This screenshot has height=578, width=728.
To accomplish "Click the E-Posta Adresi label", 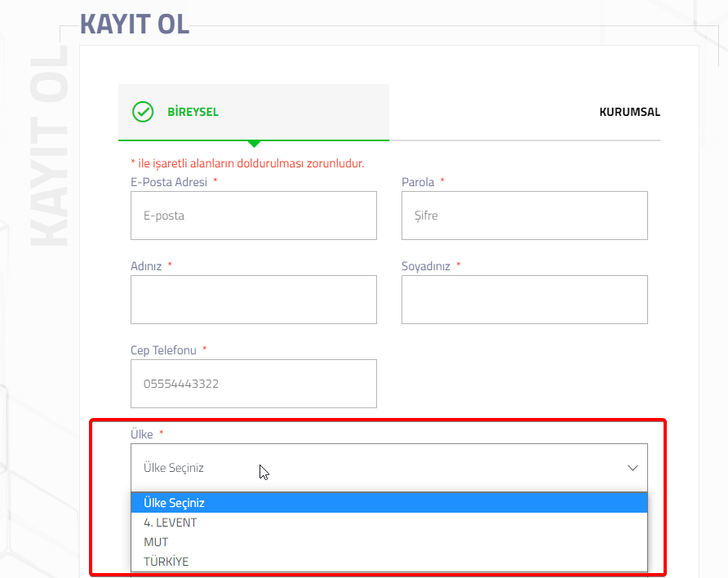I will point(169,182).
